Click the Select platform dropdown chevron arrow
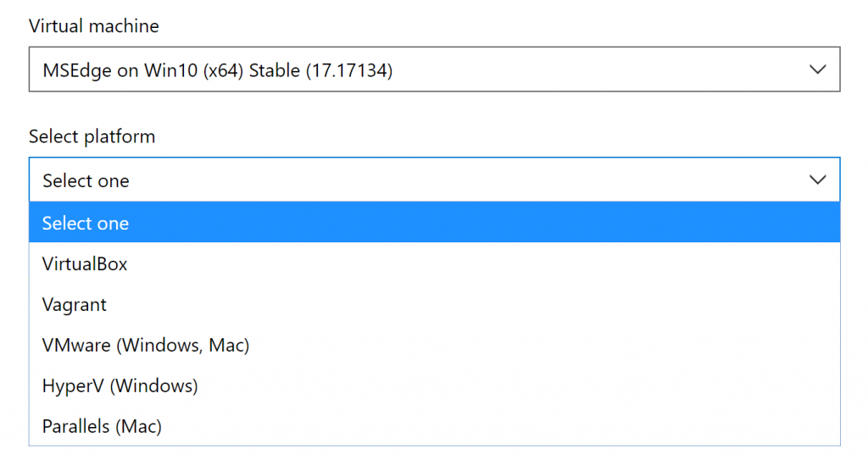This screenshot has height=460, width=868. [817, 180]
